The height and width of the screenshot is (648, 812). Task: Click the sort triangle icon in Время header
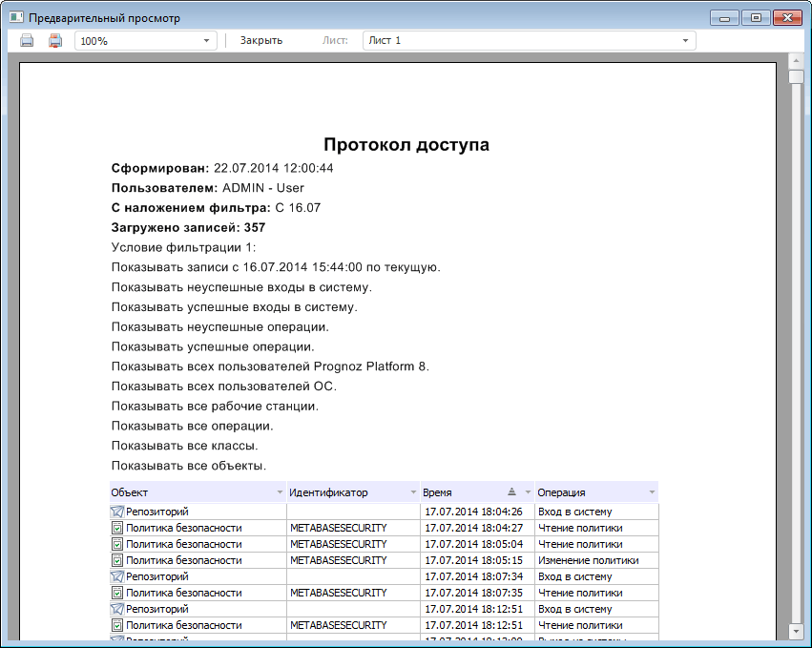(x=511, y=491)
